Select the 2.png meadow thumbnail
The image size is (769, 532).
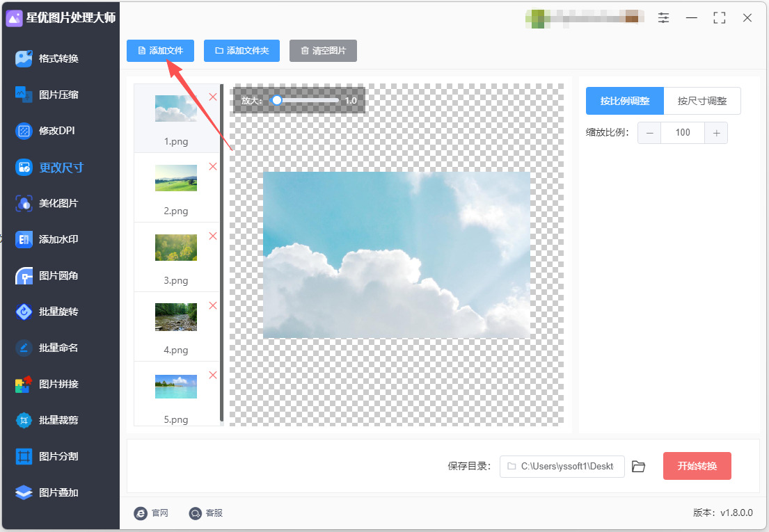coord(176,178)
